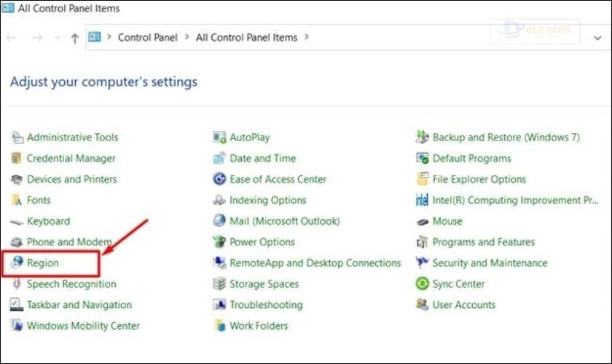Open the Default Programs icon
Viewport: 612px width, 364px height.
[x=423, y=158]
